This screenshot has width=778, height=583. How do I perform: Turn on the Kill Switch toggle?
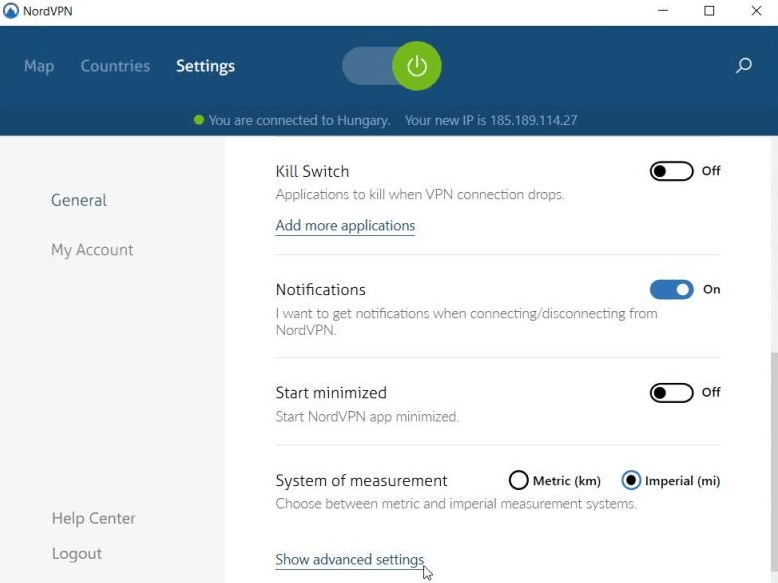[x=671, y=171]
